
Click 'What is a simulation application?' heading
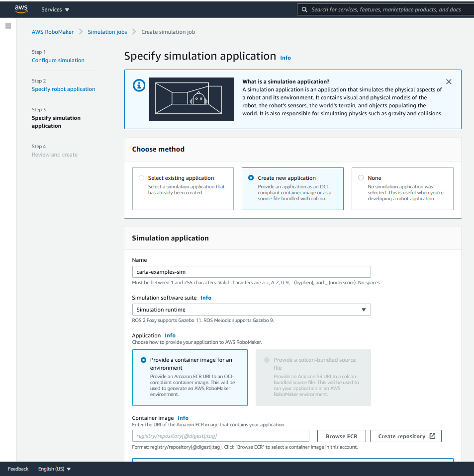point(286,81)
